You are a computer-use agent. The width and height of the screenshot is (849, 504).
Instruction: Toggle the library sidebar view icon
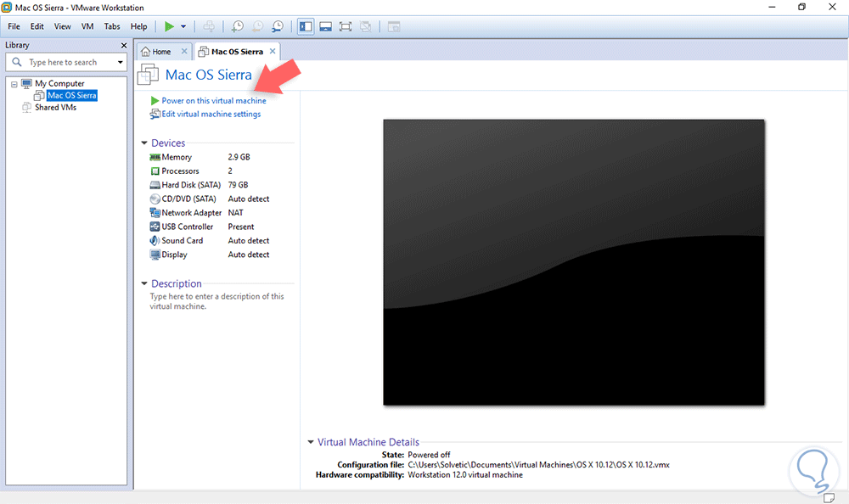(x=306, y=26)
